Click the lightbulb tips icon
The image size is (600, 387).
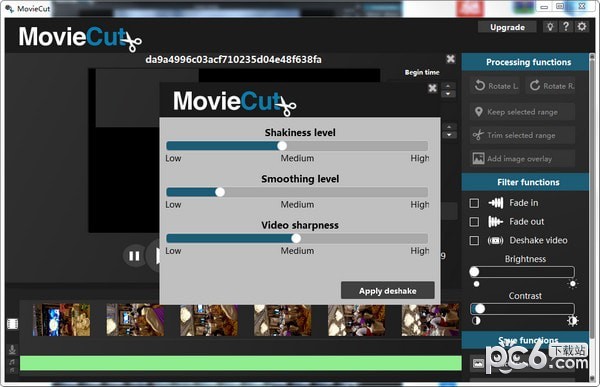tap(550, 27)
